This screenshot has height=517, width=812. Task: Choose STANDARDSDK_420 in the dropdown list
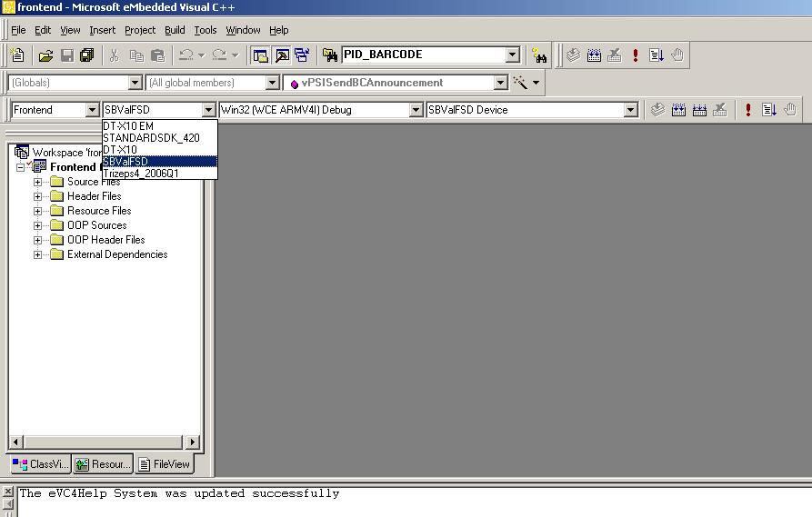tap(151, 138)
